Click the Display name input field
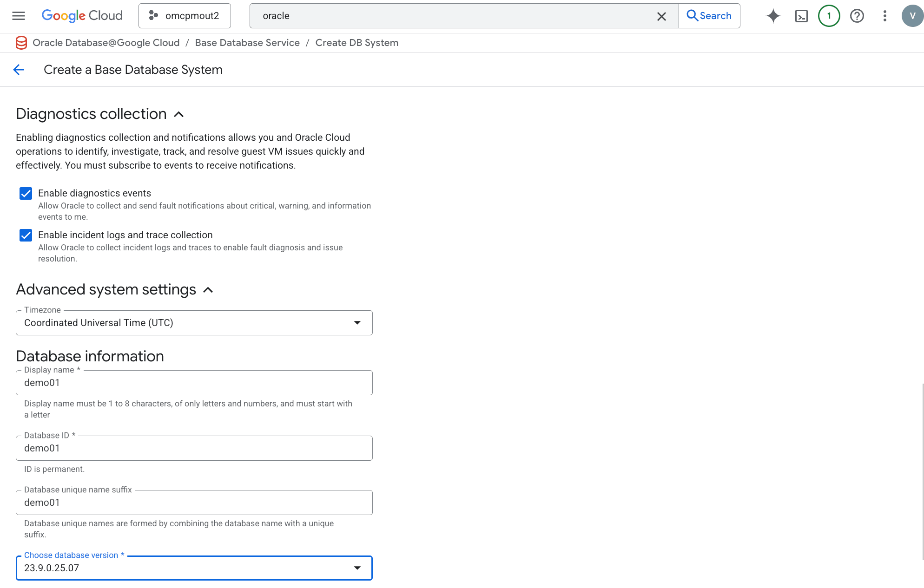924x588 pixels. (x=194, y=383)
